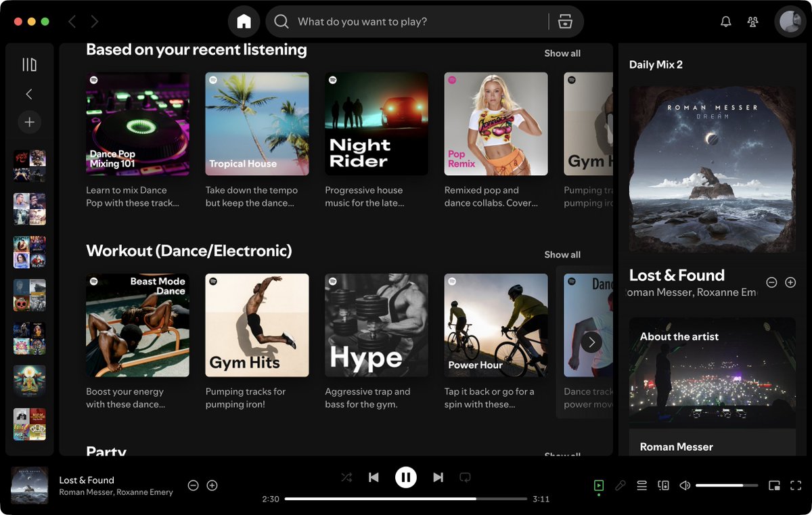The width and height of the screenshot is (812, 515).
Task: Open the Dance Pop Mixing 101 playlist
Action: tap(137, 124)
